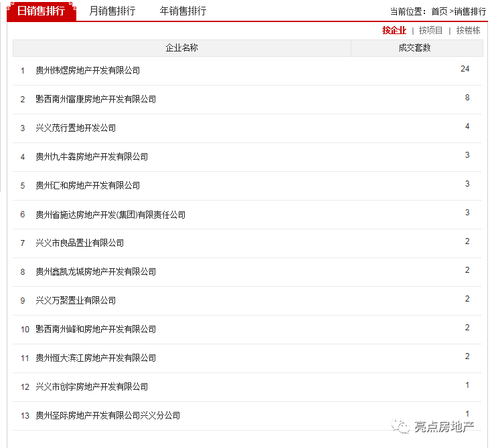Select 兴义茂行置地开发公司
Screen dimensions: 490x448
76,128
